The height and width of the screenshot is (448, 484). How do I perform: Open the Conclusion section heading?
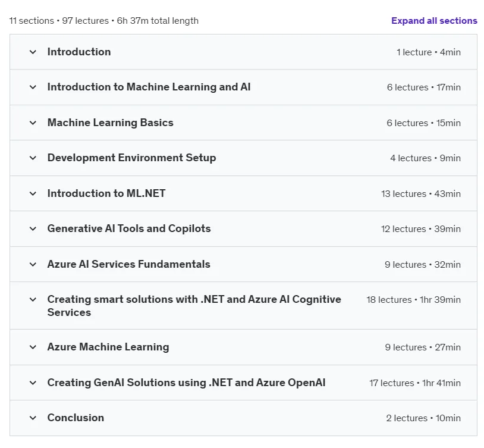[76, 418]
